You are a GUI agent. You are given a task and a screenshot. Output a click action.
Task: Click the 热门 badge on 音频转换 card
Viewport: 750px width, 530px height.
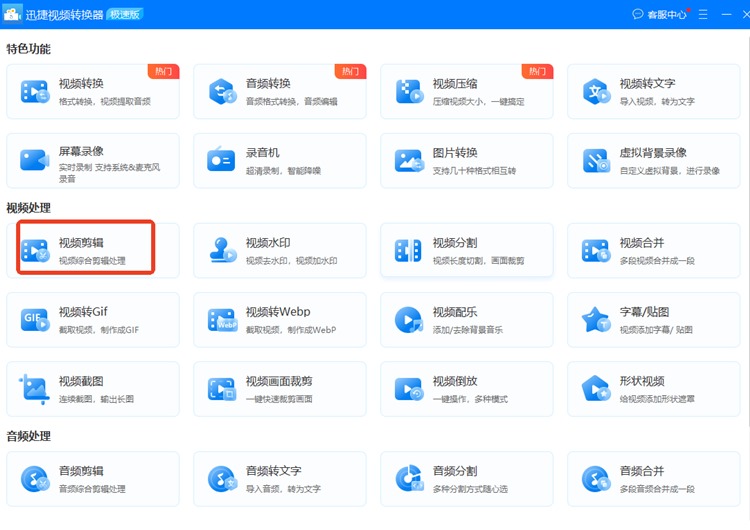(x=351, y=71)
